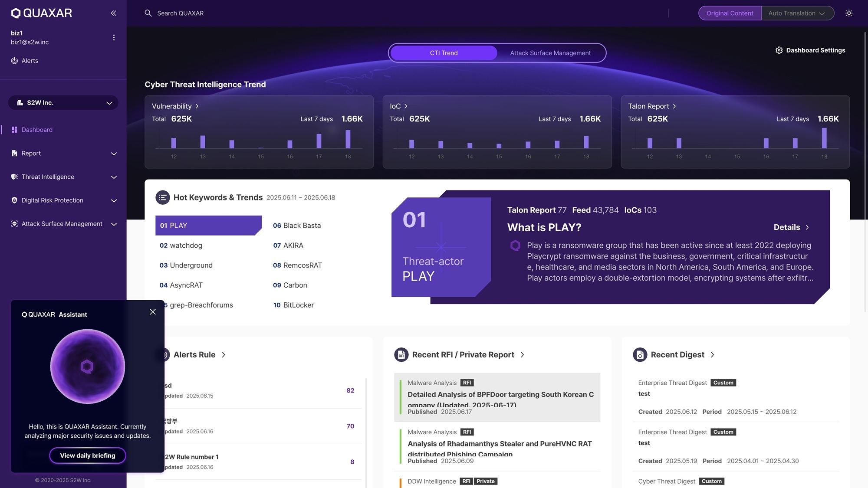Open the three-dot user menu
The width and height of the screenshot is (868, 488).
coord(114,38)
